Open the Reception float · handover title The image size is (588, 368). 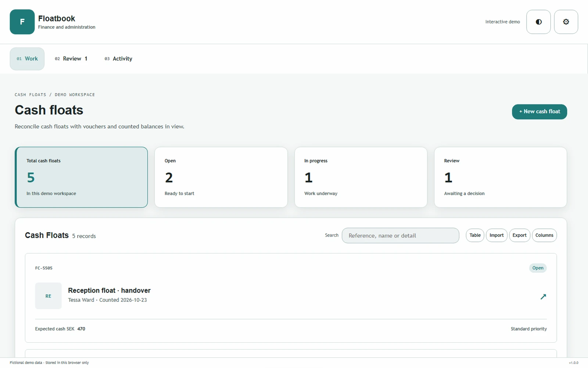109,290
